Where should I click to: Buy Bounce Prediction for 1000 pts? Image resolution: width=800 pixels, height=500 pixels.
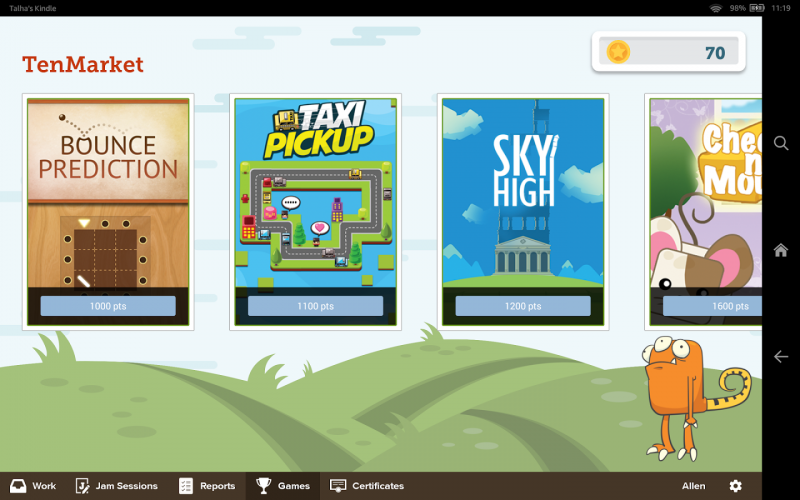tap(108, 306)
